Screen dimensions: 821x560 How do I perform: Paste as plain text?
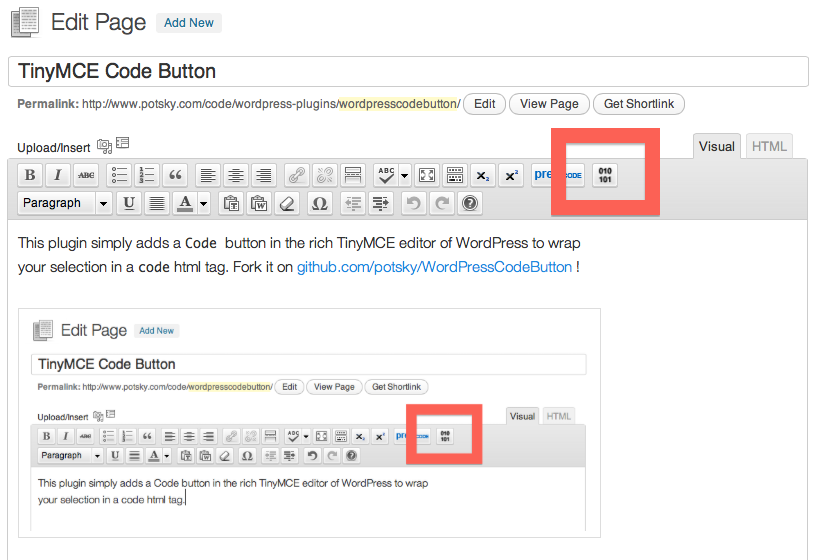coord(231,203)
